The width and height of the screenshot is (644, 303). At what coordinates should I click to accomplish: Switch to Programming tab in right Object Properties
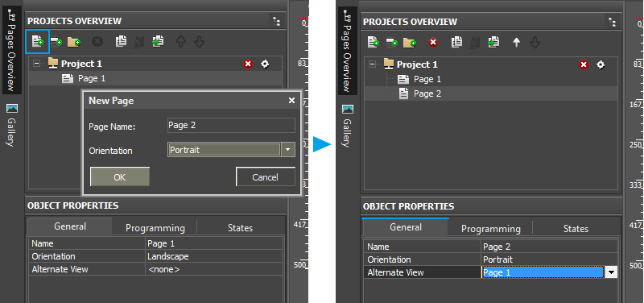click(490, 229)
